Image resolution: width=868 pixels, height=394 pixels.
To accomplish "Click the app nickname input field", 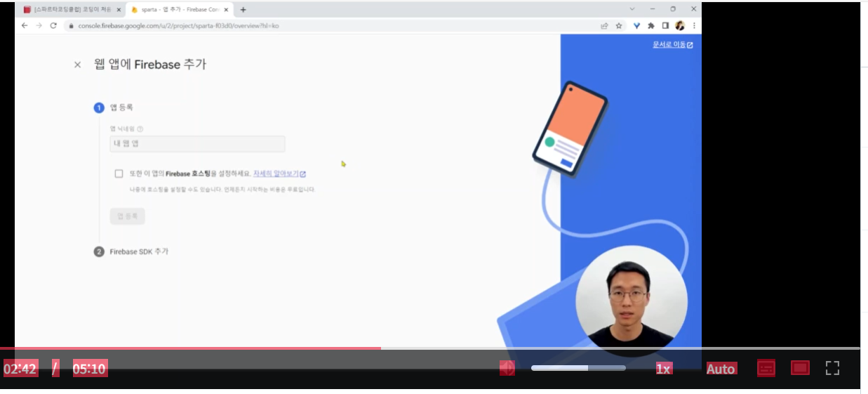I will (x=197, y=144).
